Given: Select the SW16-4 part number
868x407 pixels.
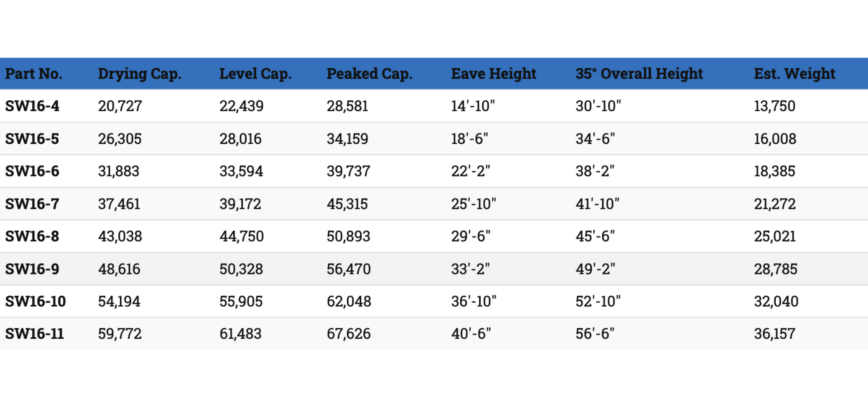Looking at the screenshot, I should [x=32, y=106].
